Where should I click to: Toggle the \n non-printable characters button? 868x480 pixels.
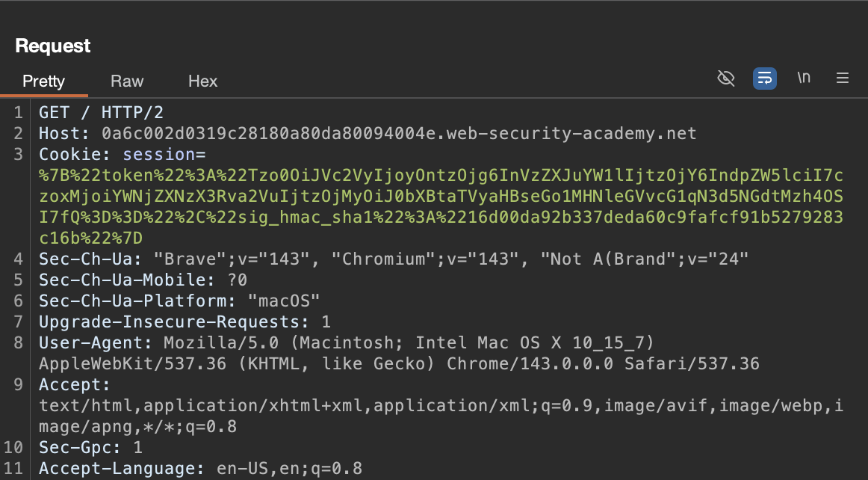point(804,79)
